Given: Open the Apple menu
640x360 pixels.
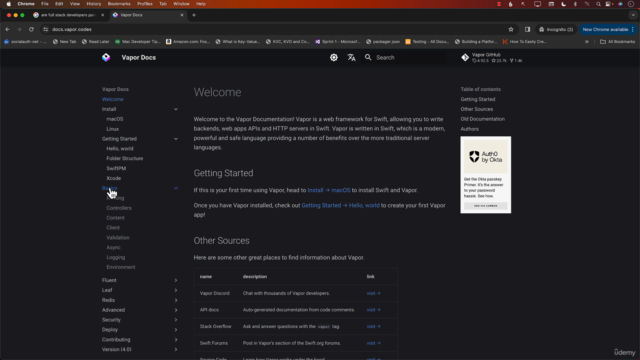Looking at the screenshot, I should click(9, 4).
